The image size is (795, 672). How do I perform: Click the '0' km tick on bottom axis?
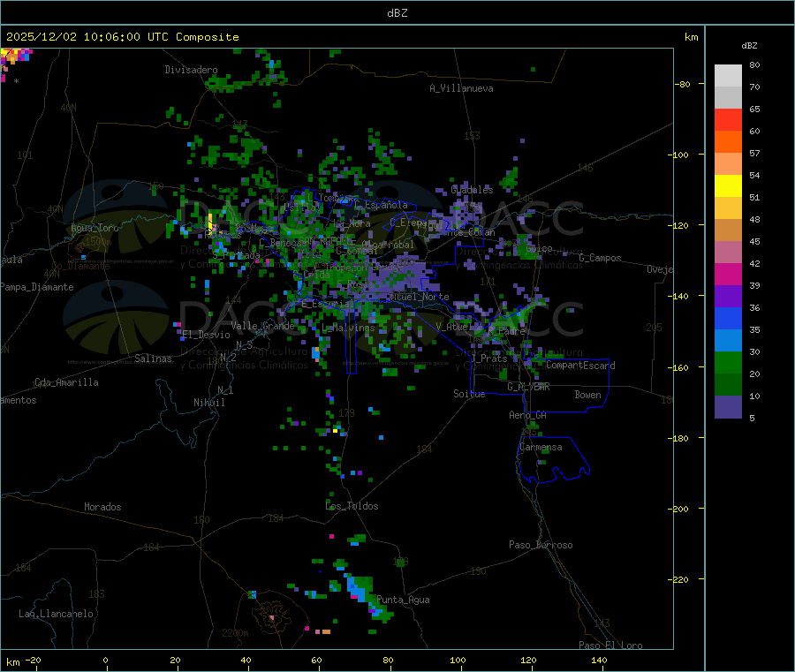pos(105,660)
